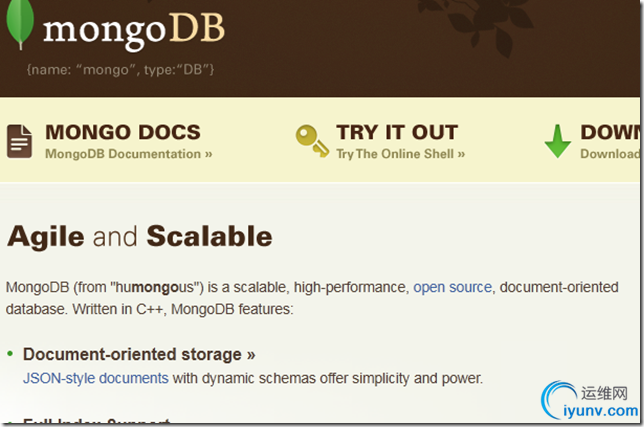Click the green download arrow icon
This screenshot has width=644, height=427.
(558, 141)
